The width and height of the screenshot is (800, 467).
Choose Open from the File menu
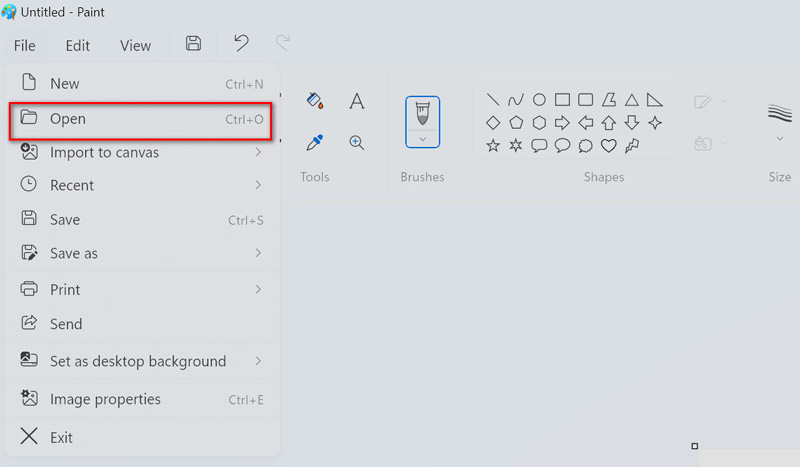(x=141, y=121)
